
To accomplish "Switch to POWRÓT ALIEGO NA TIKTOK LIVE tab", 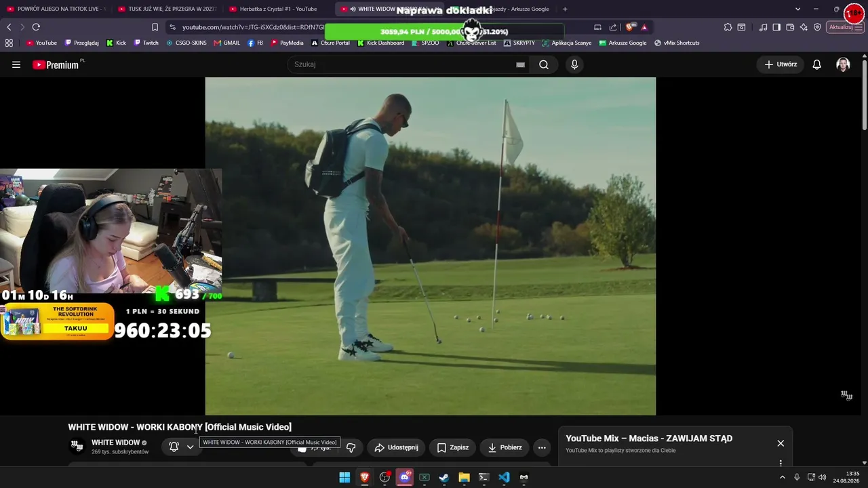I will coord(56,9).
